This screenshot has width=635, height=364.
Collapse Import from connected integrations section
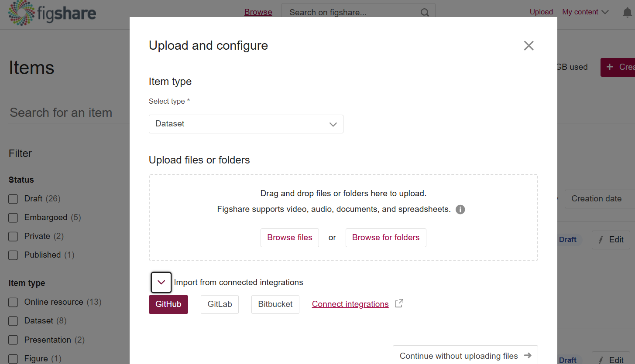click(161, 282)
